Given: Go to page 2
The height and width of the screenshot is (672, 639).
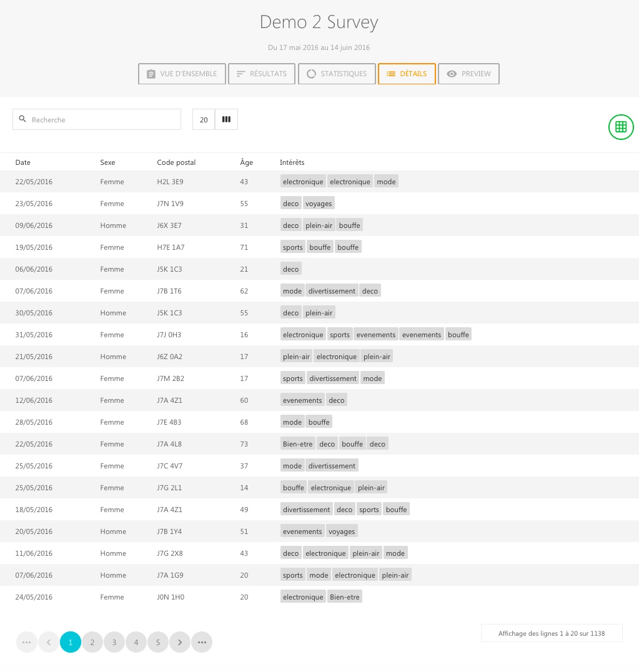Looking at the screenshot, I should point(92,642).
